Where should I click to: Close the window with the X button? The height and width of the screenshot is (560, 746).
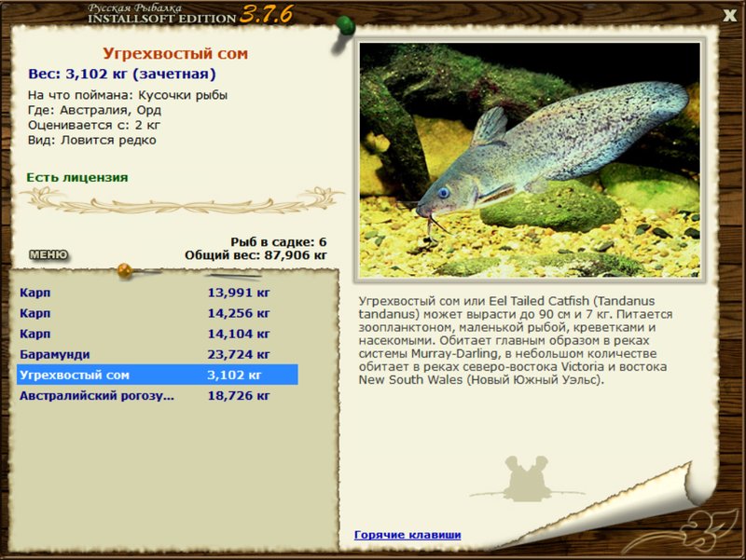click(729, 16)
